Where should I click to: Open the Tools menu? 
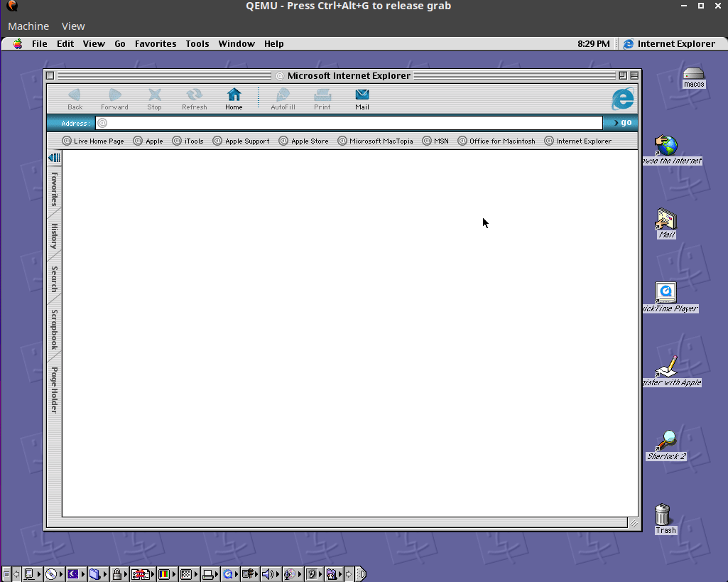tap(197, 43)
